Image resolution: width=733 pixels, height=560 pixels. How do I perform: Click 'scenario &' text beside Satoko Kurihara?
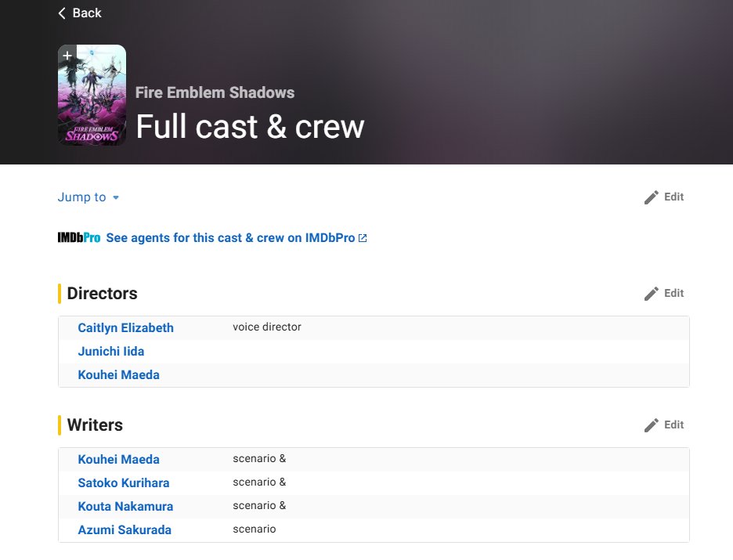tap(259, 482)
